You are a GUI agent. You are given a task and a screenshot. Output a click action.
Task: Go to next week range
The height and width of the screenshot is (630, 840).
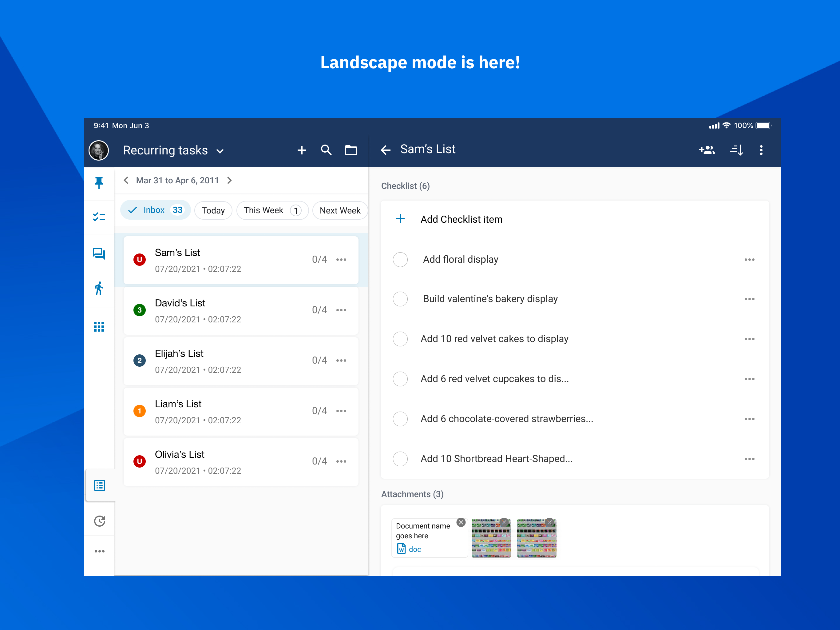tap(229, 180)
